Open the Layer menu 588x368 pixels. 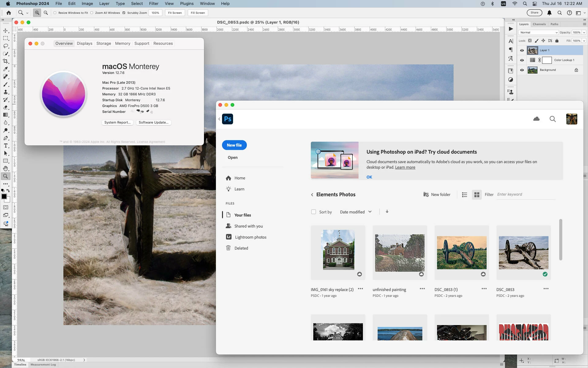click(104, 4)
